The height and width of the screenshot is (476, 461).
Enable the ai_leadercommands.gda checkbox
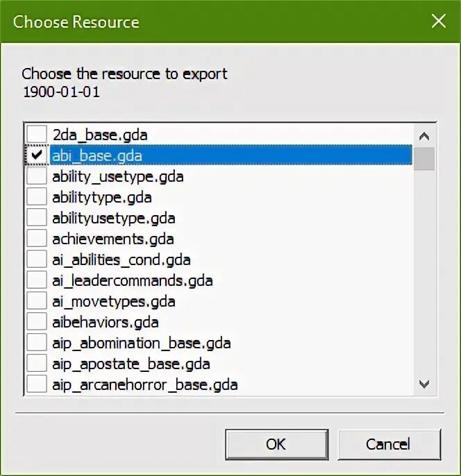(x=37, y=280)
